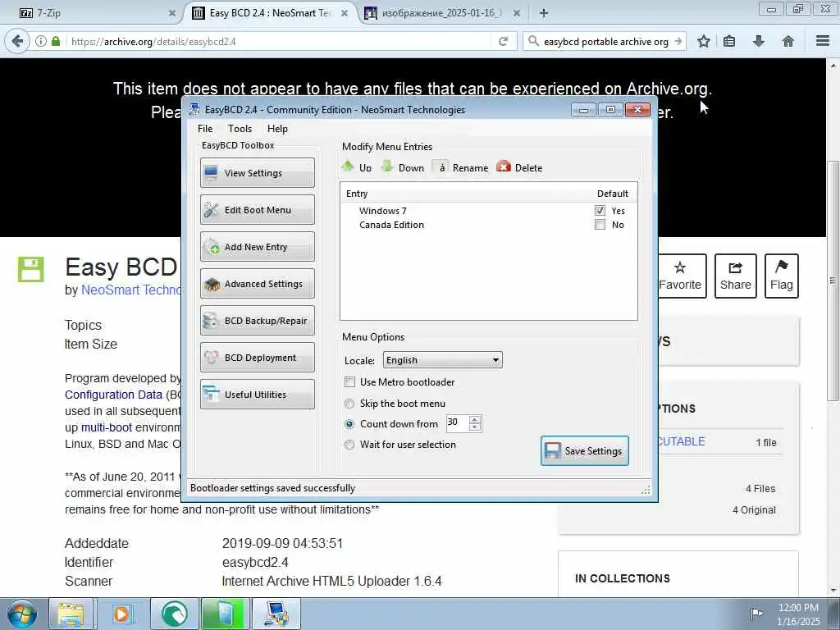The image size is (840, 630).
Task: Click the archive.org URL address field
Action: pos(279,41)
